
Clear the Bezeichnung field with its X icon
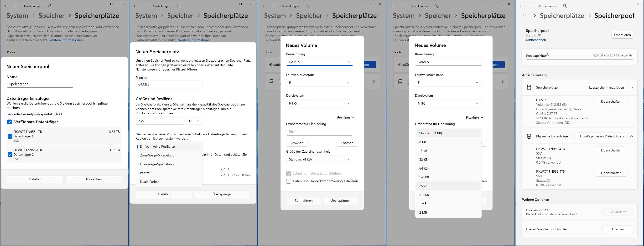(x=348, y=62)
